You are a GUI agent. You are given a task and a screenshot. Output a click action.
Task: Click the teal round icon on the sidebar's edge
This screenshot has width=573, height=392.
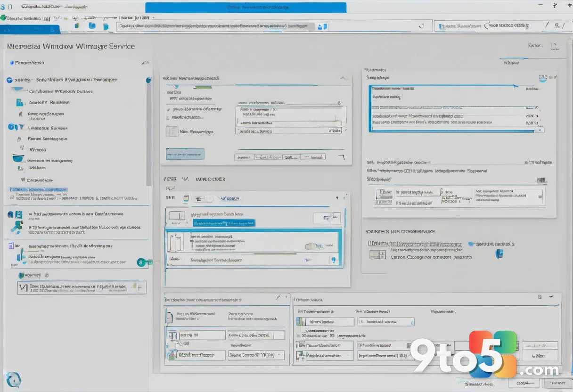pos(141,262)
